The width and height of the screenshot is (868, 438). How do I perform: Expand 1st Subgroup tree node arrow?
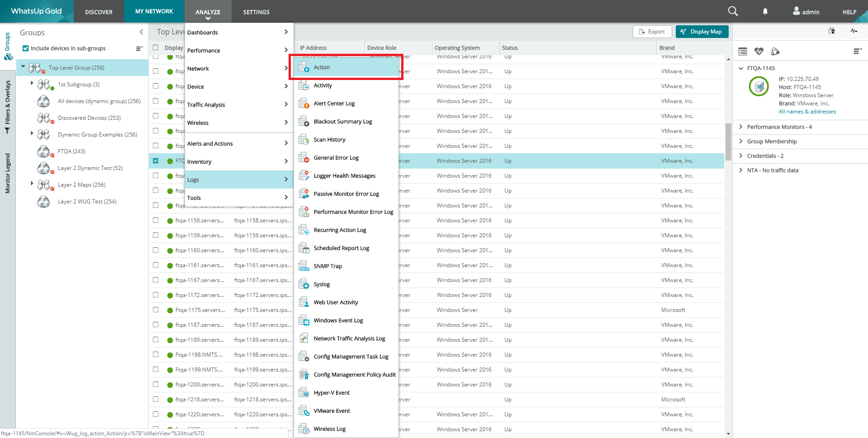32,83
